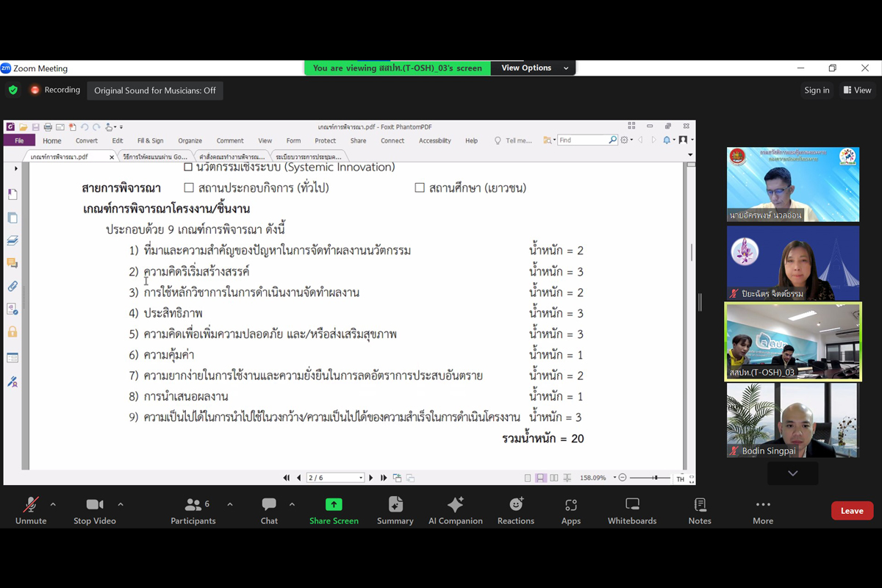
Task: Click the red Leave button
Action: pyautogui.click(x=852, y=511)
